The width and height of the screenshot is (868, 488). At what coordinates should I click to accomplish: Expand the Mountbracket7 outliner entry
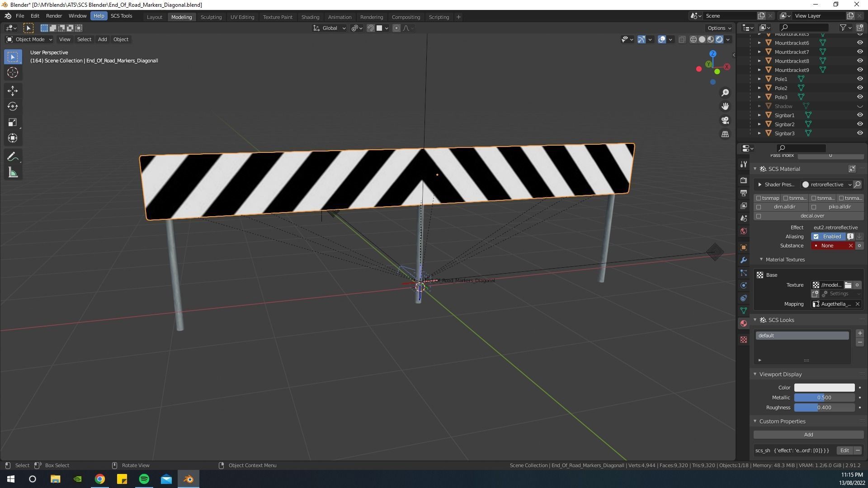(759, 52)
